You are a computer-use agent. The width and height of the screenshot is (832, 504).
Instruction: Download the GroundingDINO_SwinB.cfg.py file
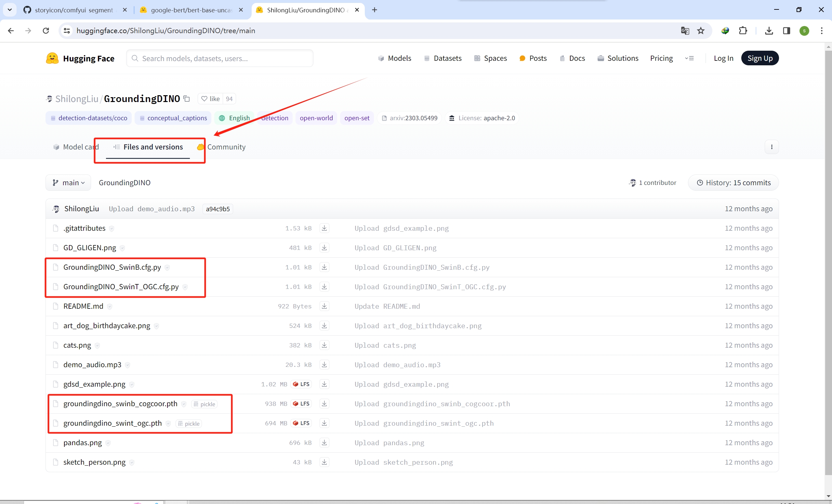point(324,267)
